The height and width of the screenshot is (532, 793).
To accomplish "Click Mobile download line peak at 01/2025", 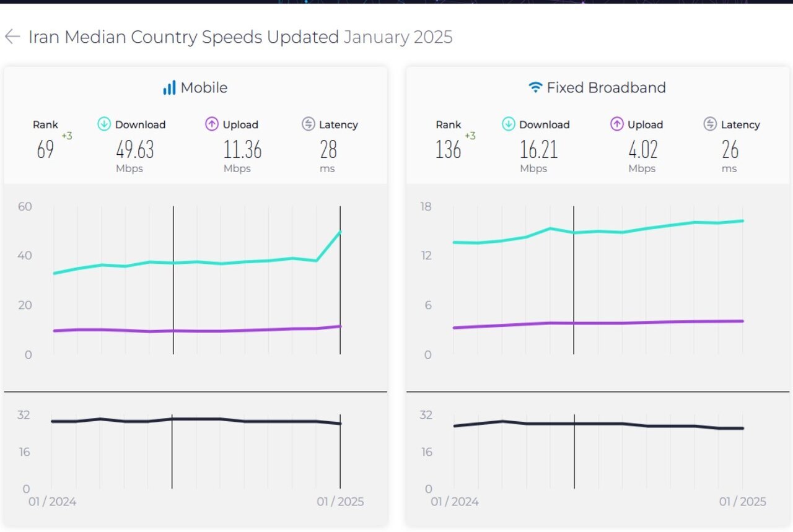I will tap(340, 232).
